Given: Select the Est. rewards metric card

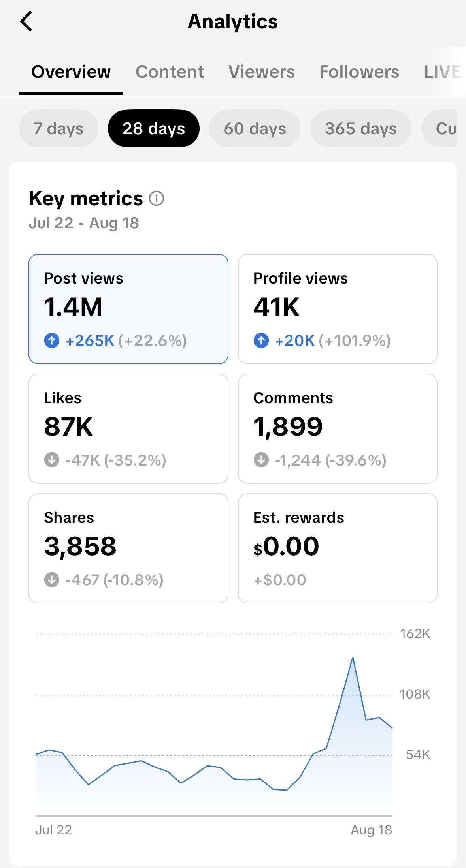Looking at the screenshot, I should pos(338,548).
